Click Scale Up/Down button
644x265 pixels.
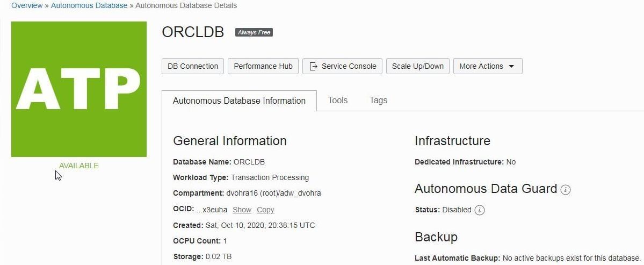(x=418, y=66)
